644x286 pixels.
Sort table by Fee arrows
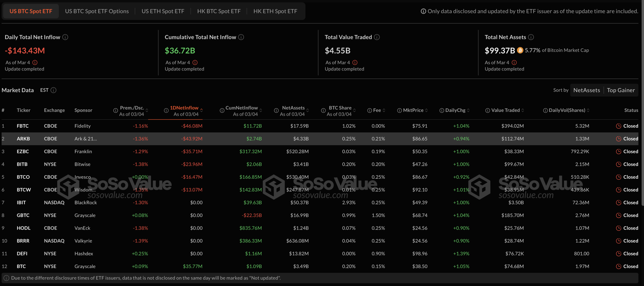point(384,110)
